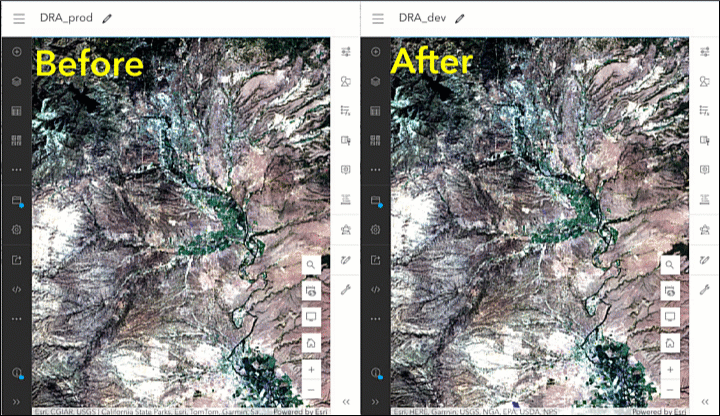720x416 pixels.
Task: Zoom out on the DRA_dev map
Action: 670,389
